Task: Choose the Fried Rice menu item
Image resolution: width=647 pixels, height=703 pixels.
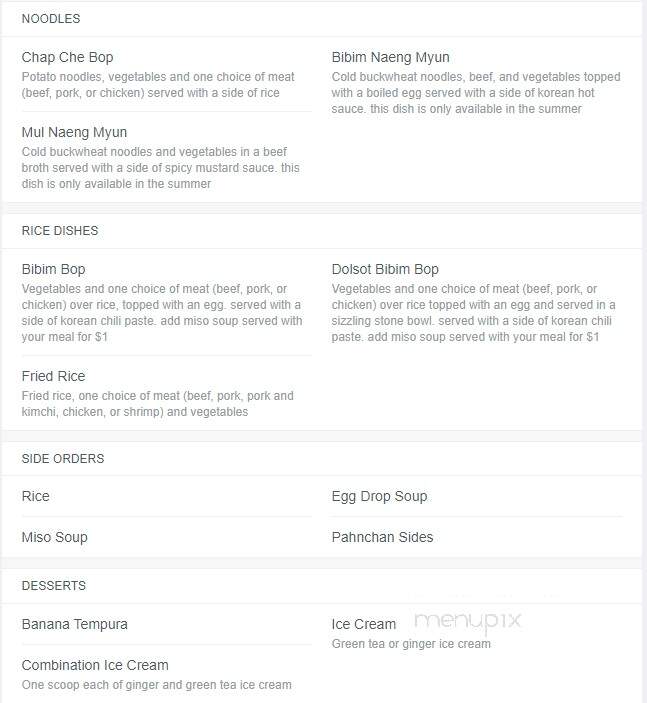Action: coord(53,376)
